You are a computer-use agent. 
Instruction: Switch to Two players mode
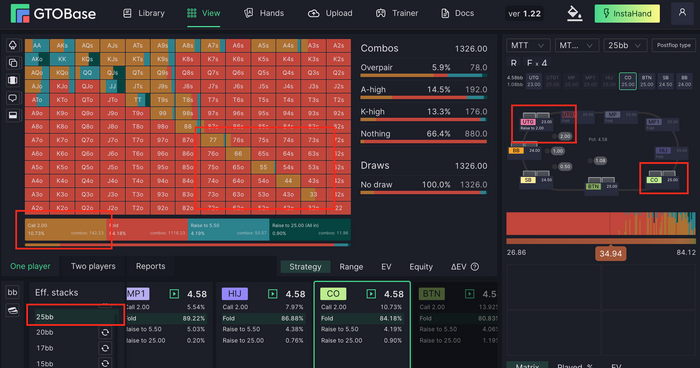(93, 266)
